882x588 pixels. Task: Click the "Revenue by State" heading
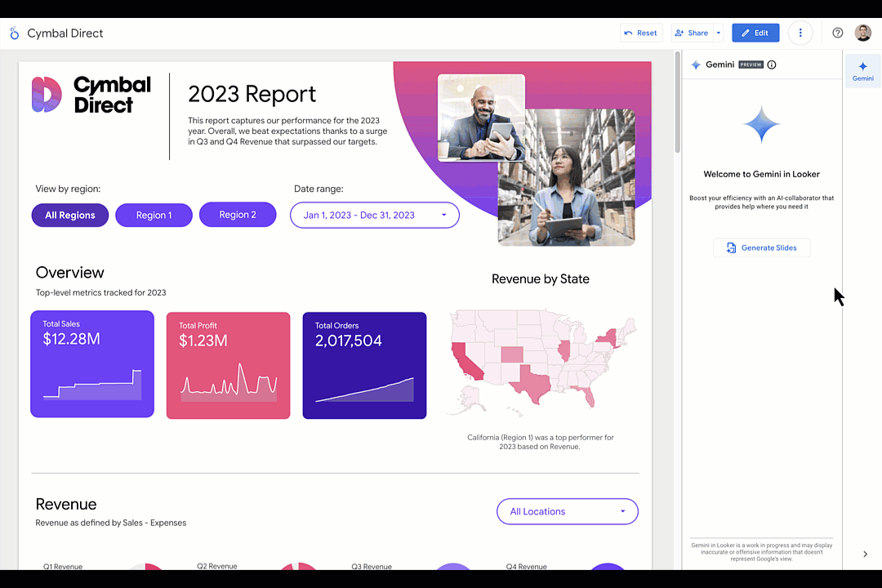point(540,279)
